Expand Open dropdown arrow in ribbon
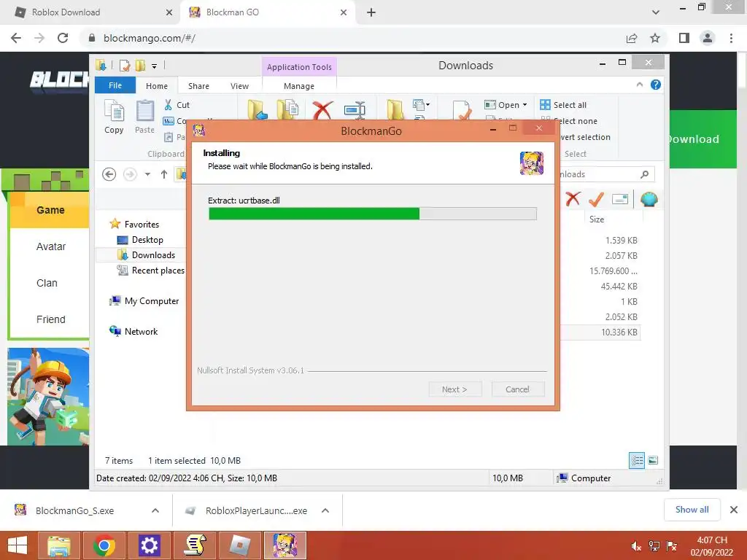The height and width of the screenshot is (560, 747). click(525, 105)
